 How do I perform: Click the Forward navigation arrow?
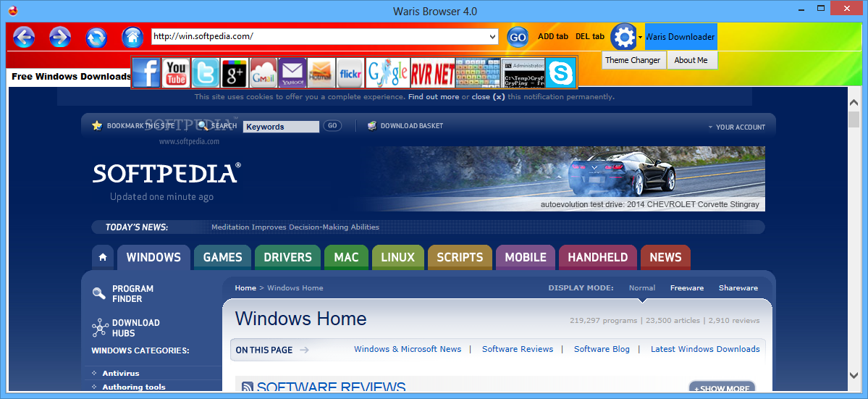60,37
